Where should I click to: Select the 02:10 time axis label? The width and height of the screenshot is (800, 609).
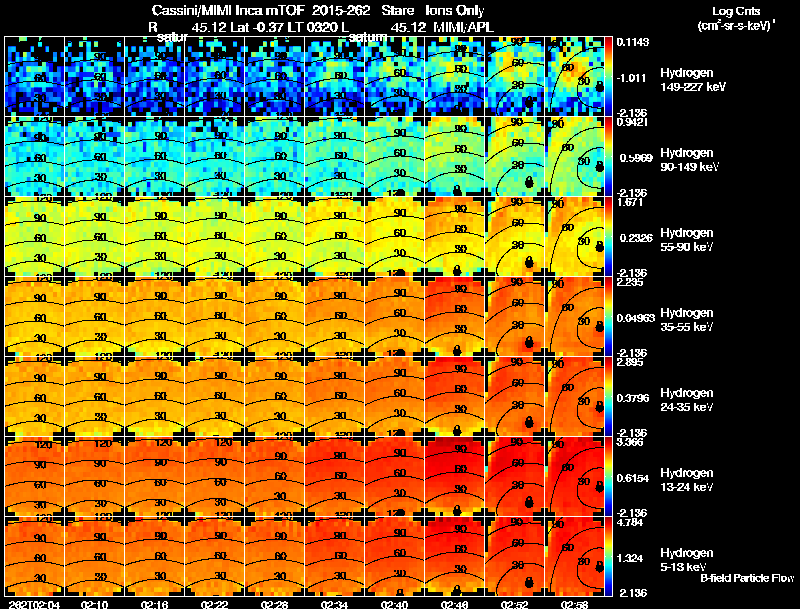[95, 603]
